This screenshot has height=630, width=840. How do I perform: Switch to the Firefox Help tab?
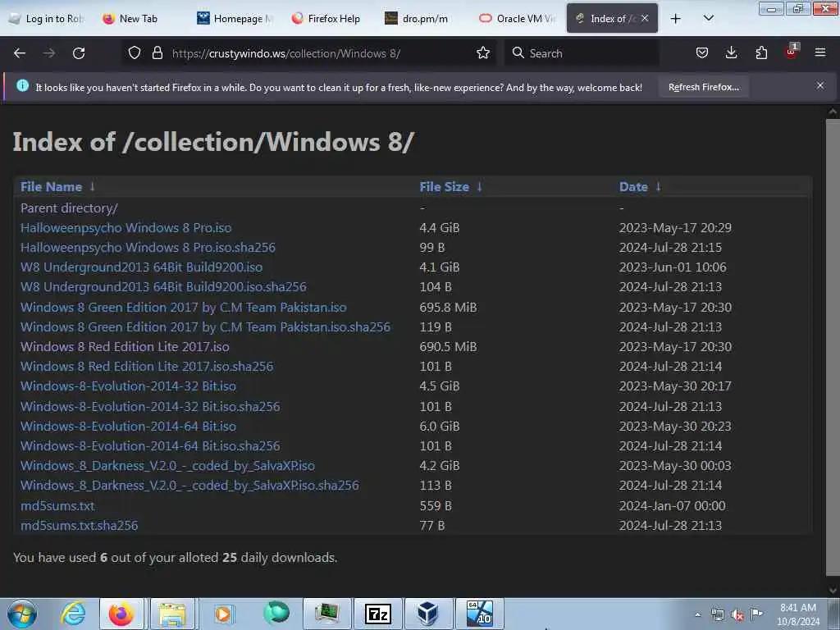(326, 19)
